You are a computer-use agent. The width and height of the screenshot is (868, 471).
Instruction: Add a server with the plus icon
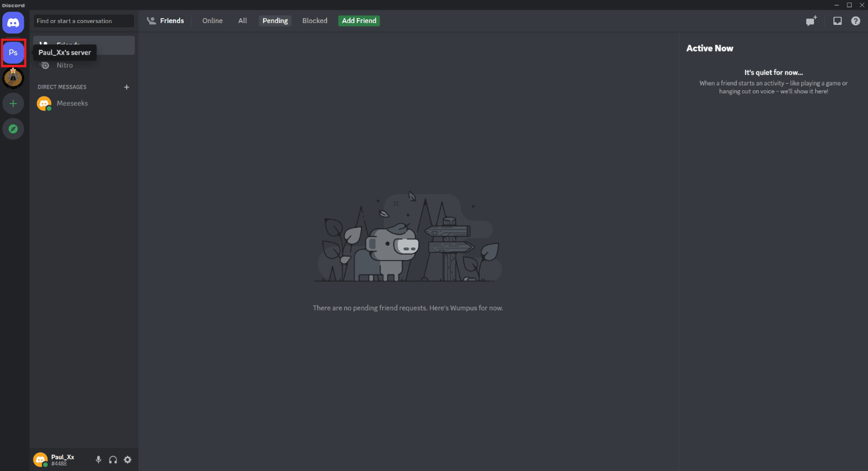[x=13, y=104]
